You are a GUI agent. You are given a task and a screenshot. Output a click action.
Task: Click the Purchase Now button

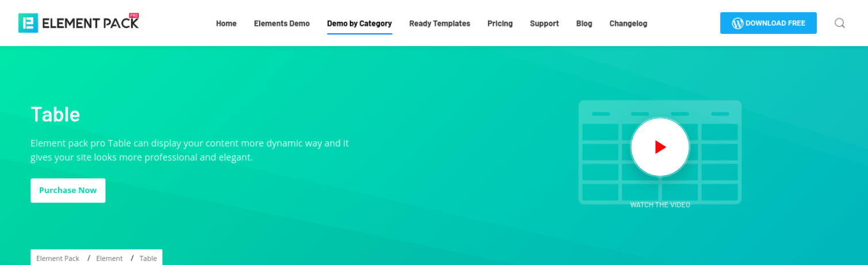[x=68, y=190]
